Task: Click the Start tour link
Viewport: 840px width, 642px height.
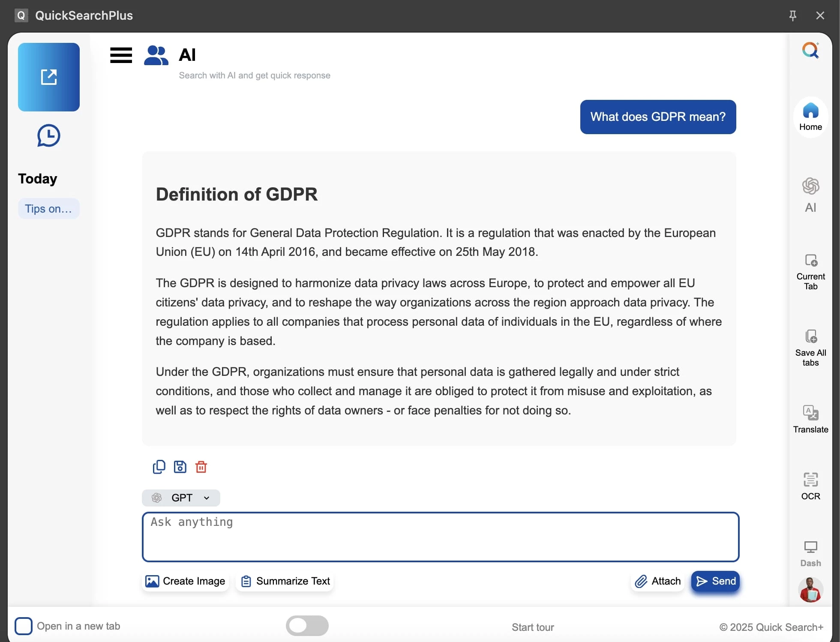Action: [x=533, y=627]
